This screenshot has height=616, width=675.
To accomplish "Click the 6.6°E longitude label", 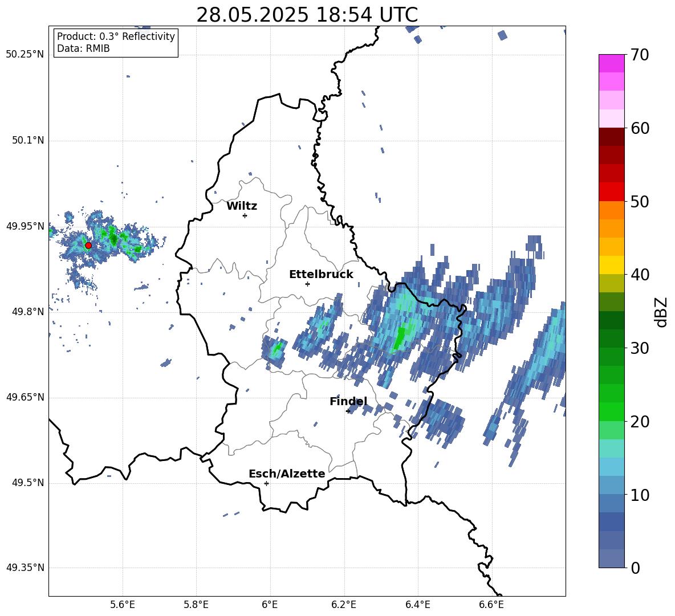I will tap(491, 605).
